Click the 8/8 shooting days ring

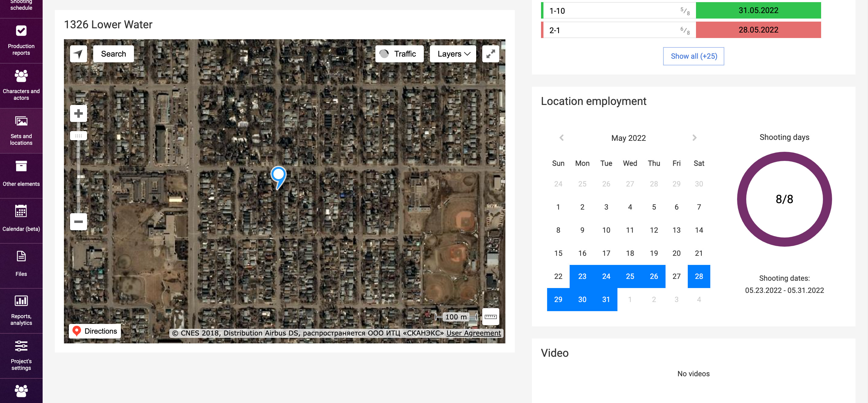(x=785, y=199)
